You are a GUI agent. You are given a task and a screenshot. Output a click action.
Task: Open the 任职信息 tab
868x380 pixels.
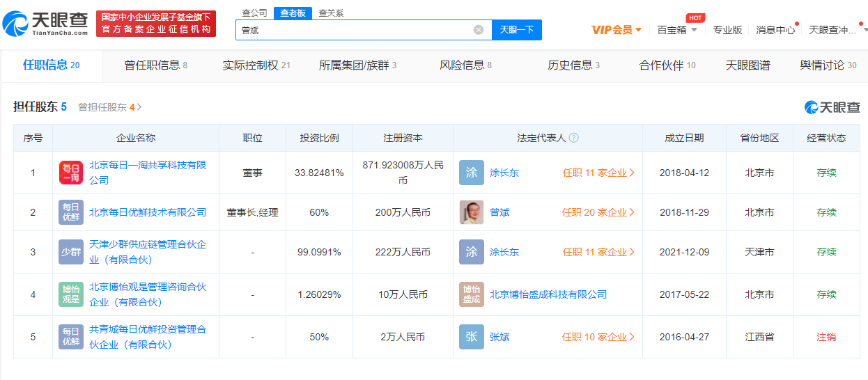(52, 65)
